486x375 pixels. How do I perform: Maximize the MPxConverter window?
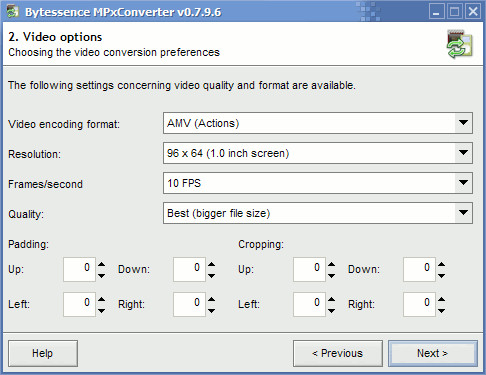(x=454, y=12)
